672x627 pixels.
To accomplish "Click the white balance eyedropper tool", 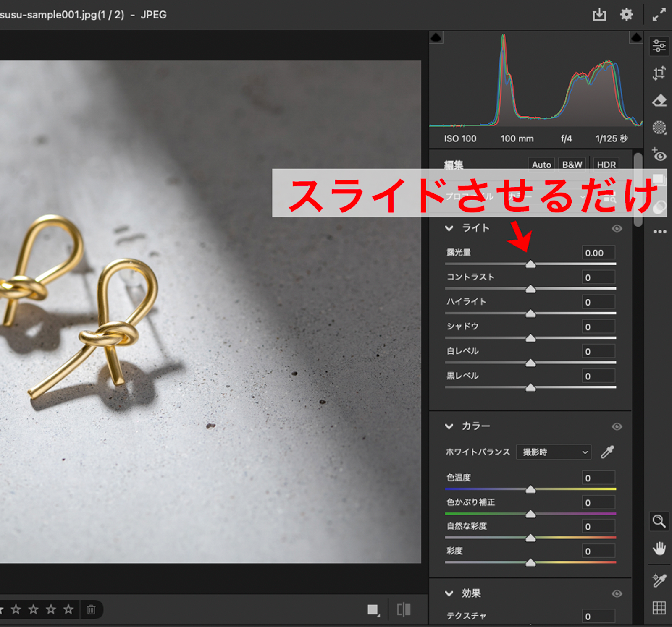I will [x=607, y=452].
